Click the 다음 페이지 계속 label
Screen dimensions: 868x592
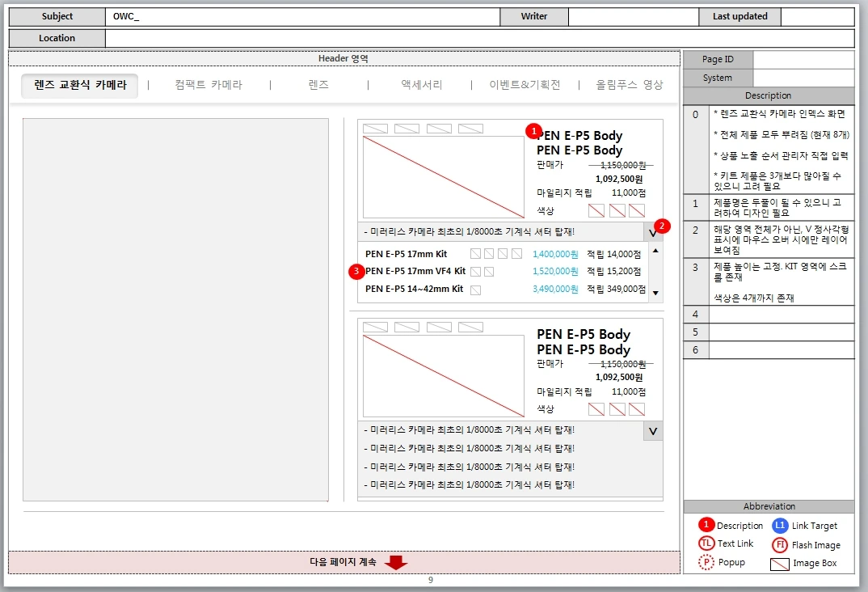pos(343,562)
